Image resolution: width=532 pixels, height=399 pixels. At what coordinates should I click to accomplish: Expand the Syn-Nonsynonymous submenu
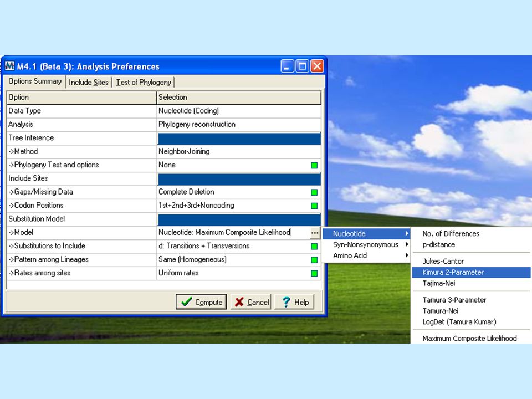(366, 244)
